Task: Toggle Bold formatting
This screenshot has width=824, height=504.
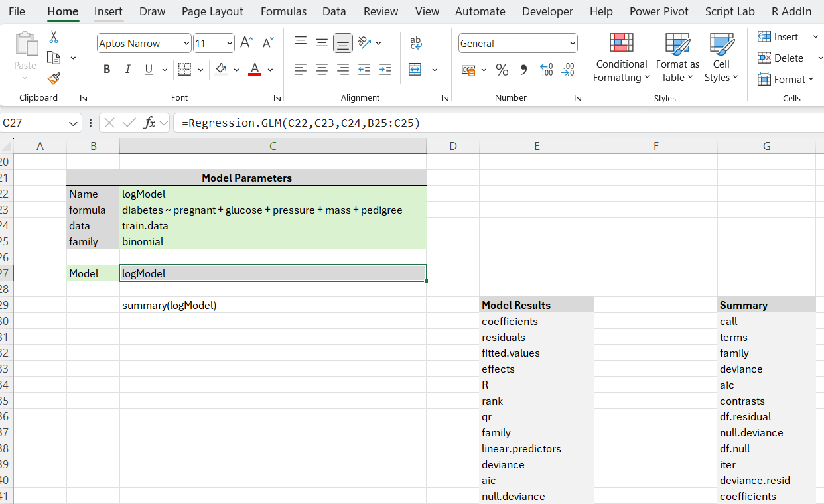Action: point(107,69)
